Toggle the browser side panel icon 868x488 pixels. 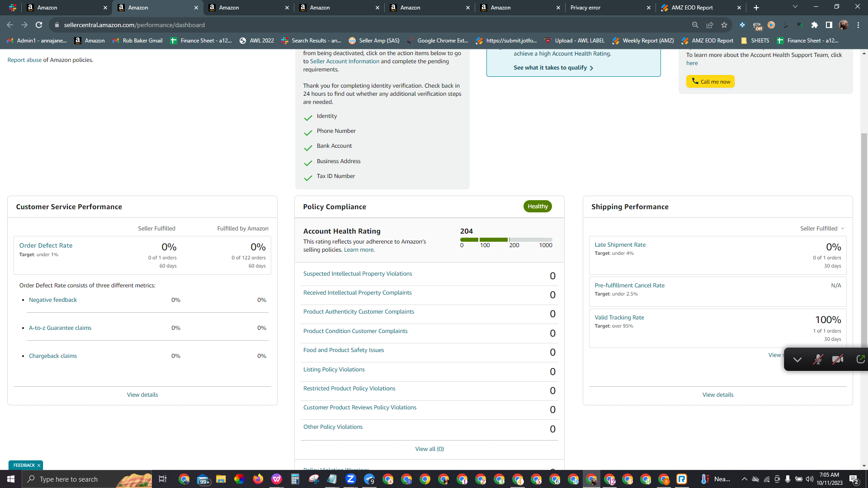coord(829,25)
